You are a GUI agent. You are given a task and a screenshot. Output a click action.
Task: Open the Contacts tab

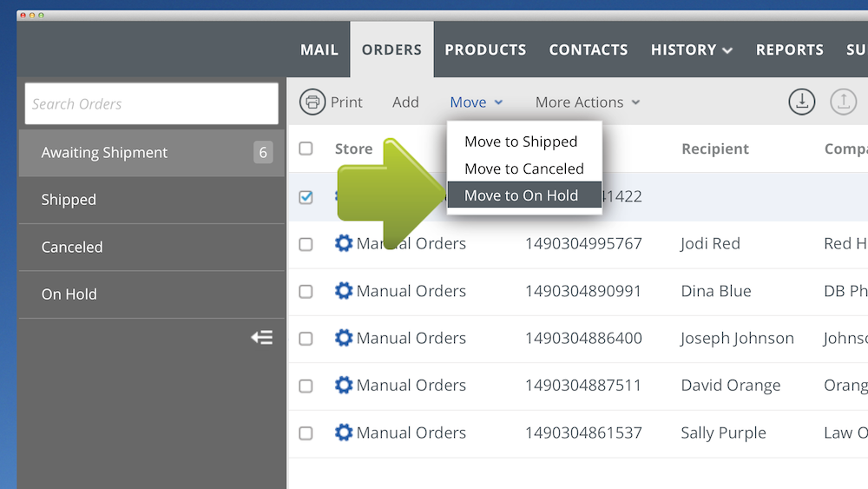(589, 50)
